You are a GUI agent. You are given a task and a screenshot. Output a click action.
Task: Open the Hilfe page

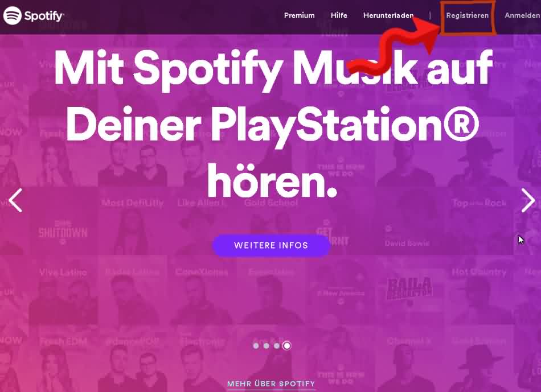[x=339, y=15]
